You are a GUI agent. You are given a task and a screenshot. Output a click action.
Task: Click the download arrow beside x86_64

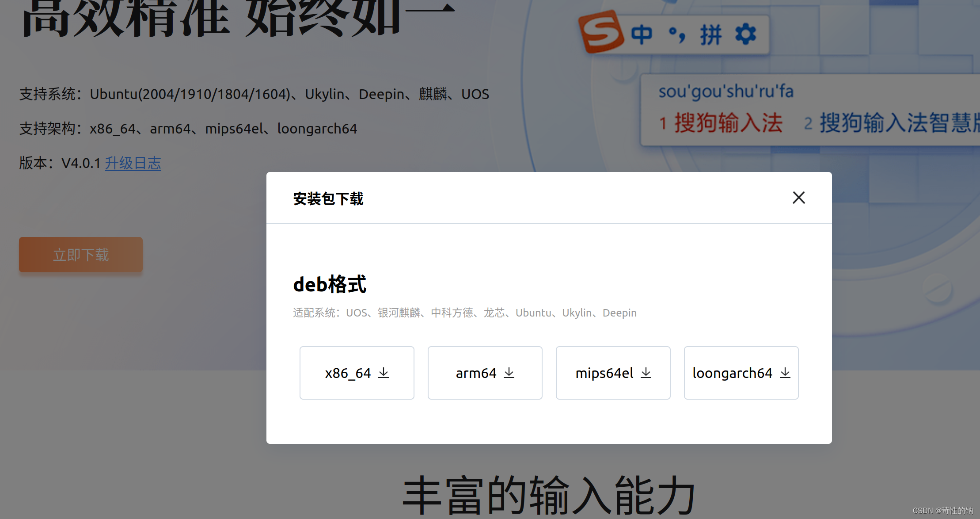pyautogui.click(x=384, y=373)
